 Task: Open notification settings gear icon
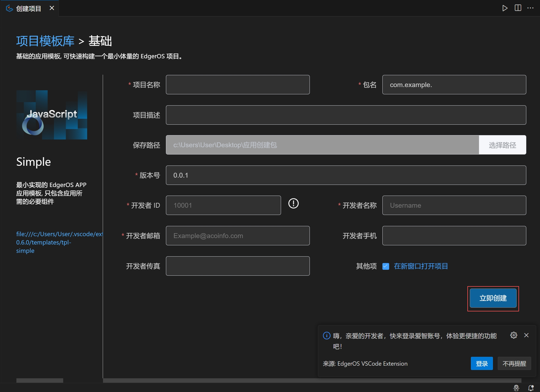514,335
